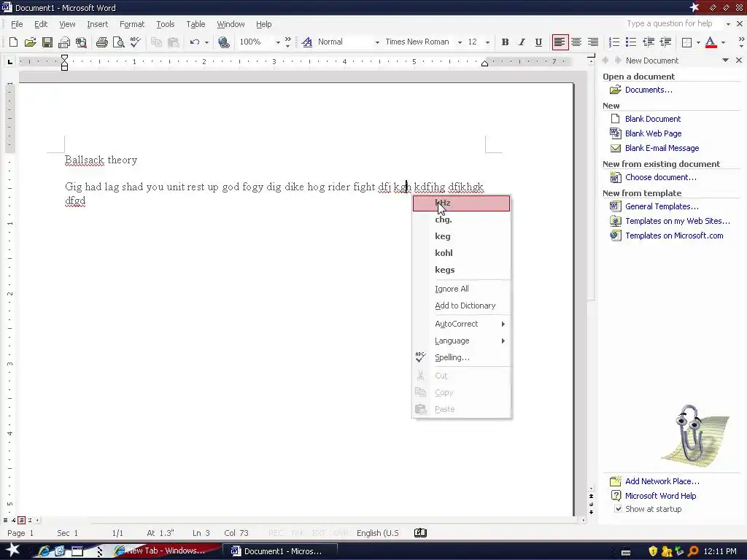Open the File menu

coord(17,24)
